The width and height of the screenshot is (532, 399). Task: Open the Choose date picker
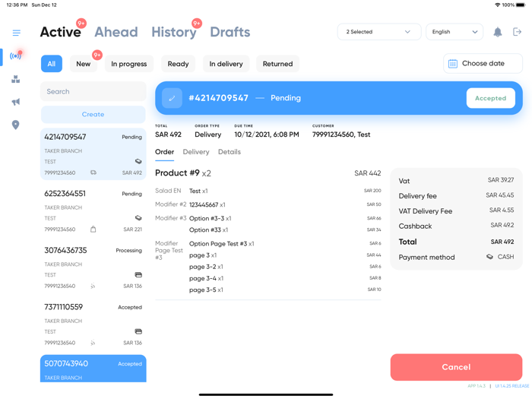[483, 63]
